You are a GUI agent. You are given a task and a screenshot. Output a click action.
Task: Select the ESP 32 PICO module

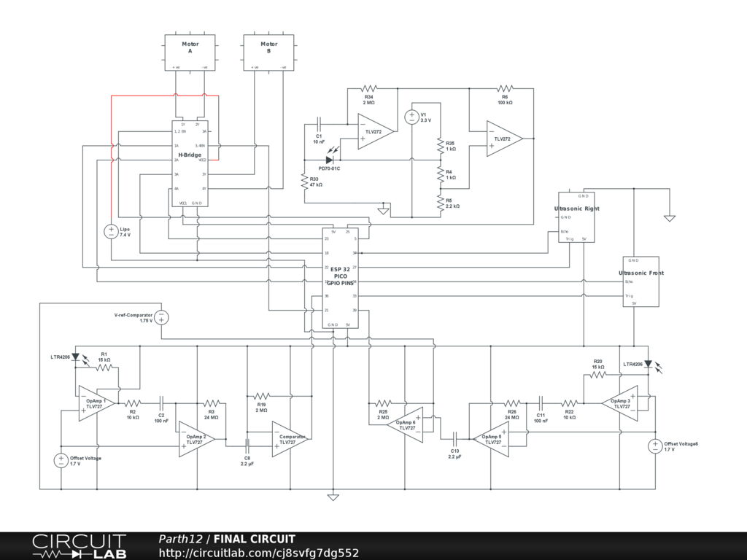click(339, 277)
